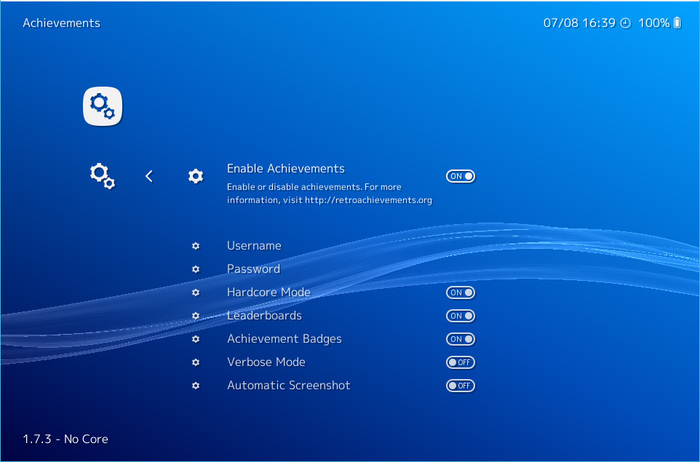Turn on Automatic Screenshot toggle
Viewport: 700px width, 462px height.
[x=460, y=385]
